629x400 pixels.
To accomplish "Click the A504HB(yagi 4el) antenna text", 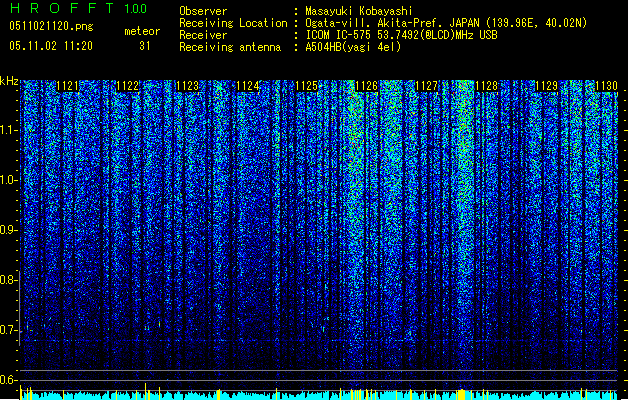I will [353, 47].
